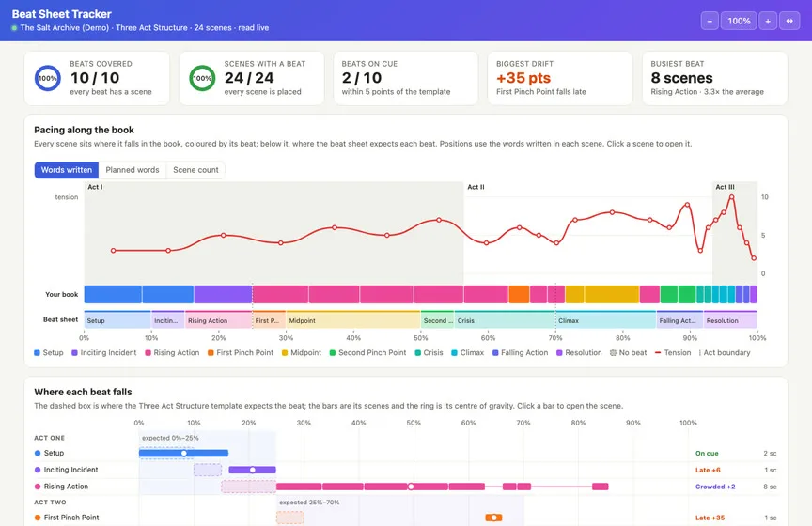Image resolution: width=812 pixels, height=526 pixels.
Task: Click the Midpoint legend swatch
Action: click(x=285, y=352)
